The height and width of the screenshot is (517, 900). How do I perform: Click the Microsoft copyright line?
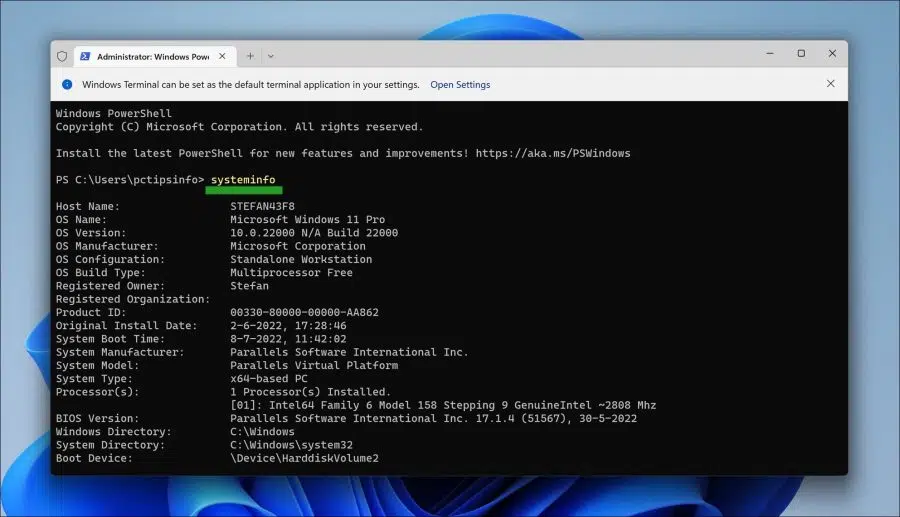click(239, 127)
